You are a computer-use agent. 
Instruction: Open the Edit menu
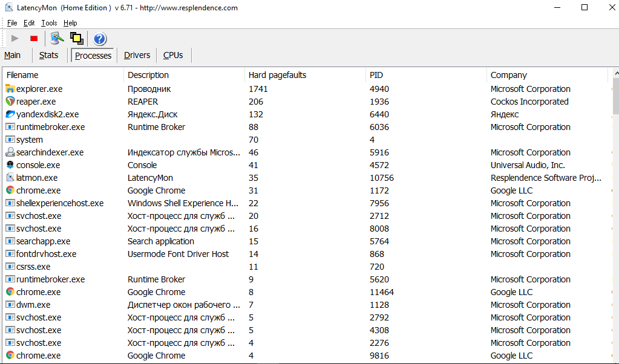(29, 23)
